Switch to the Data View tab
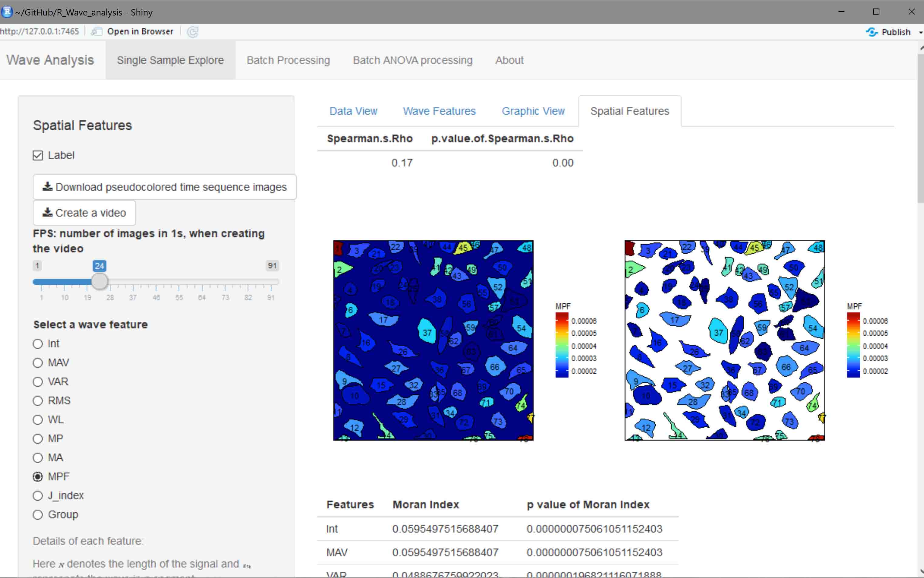Image resolution: width=924 pixels, height=578 pixels. [353, 111]
